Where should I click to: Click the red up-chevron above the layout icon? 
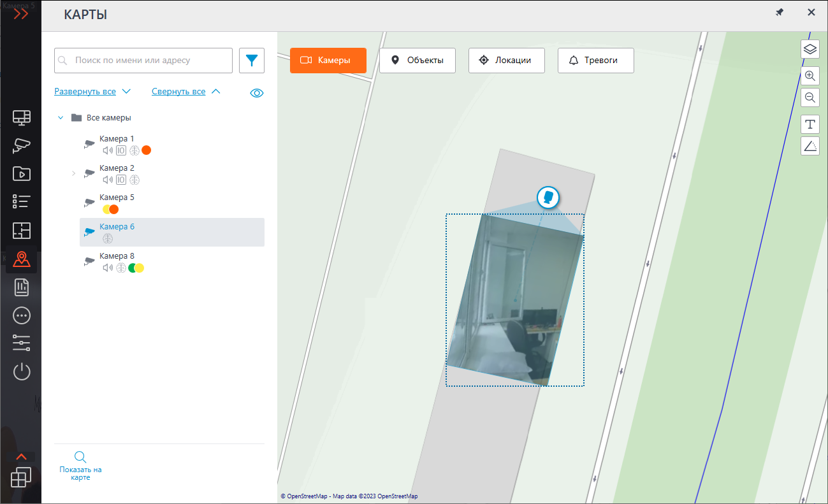tap(21, 456)
